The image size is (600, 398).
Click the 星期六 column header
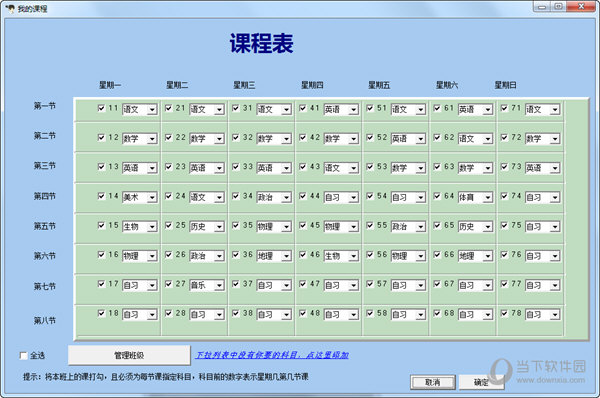pos(447,85)
